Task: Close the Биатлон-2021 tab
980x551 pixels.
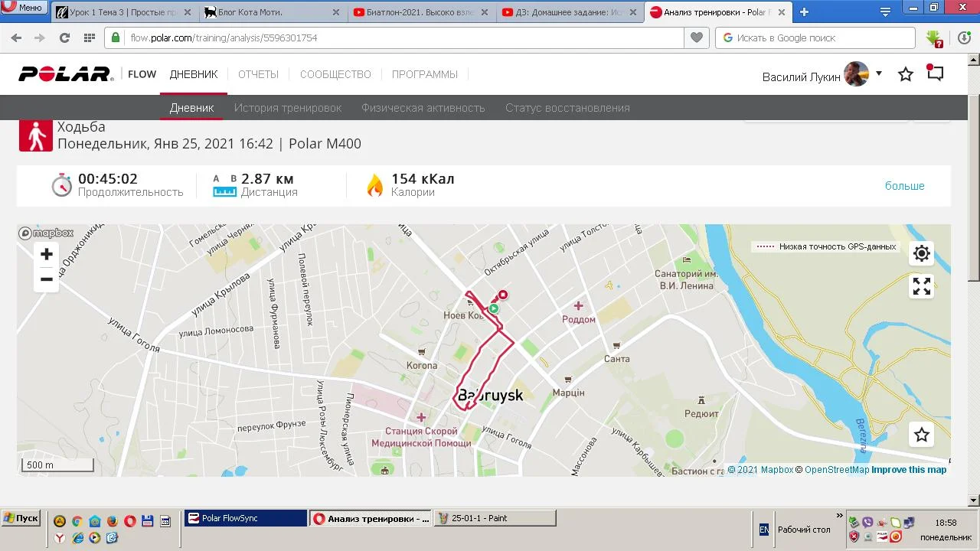Action: tap(484, 12)
